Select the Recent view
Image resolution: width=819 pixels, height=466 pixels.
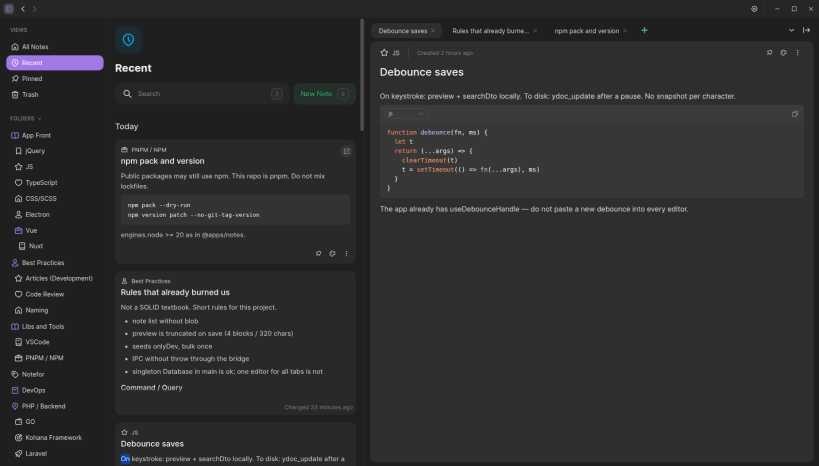click(54, 63)
